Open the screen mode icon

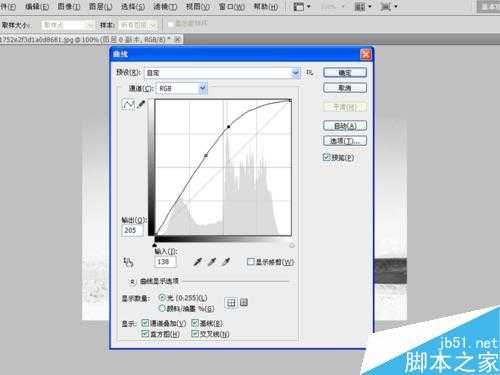coord(385,6)
